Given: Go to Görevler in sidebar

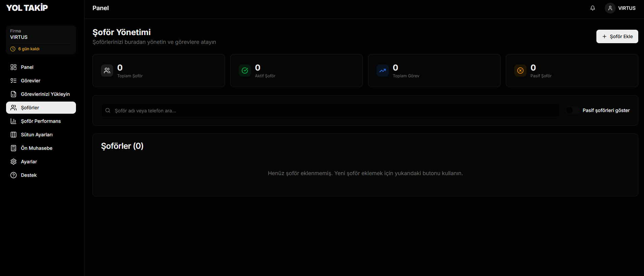Looking at the screenshot, I should [30, 81].
